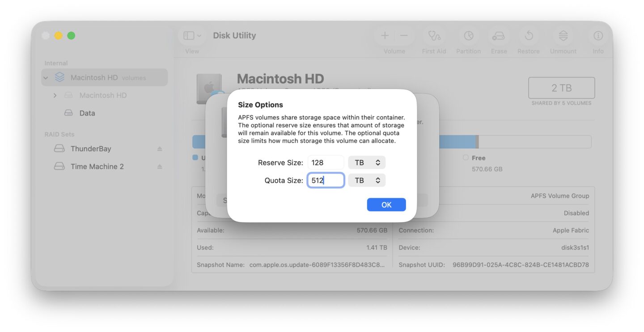The image size is (644, 332).
Task: Eject the ThunderBay RAID set
Action: point(160,148)
